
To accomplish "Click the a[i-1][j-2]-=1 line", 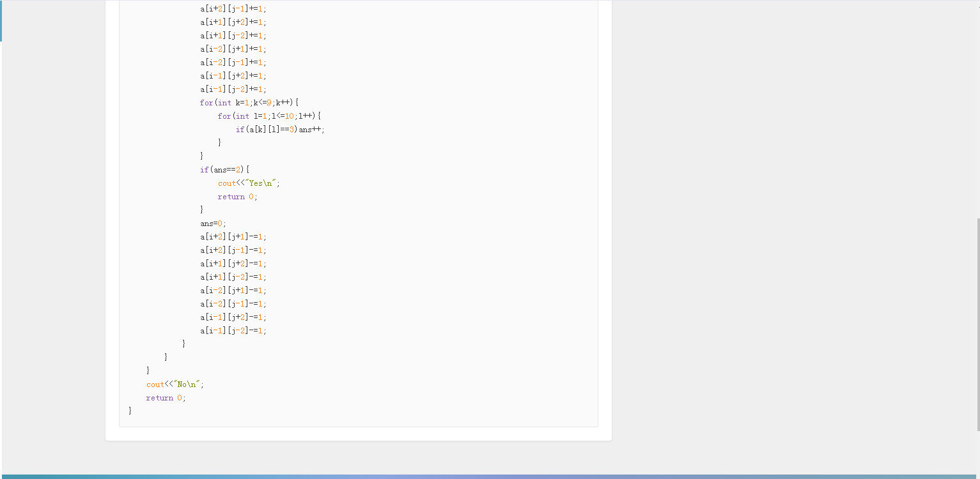I will click(233, 331).
